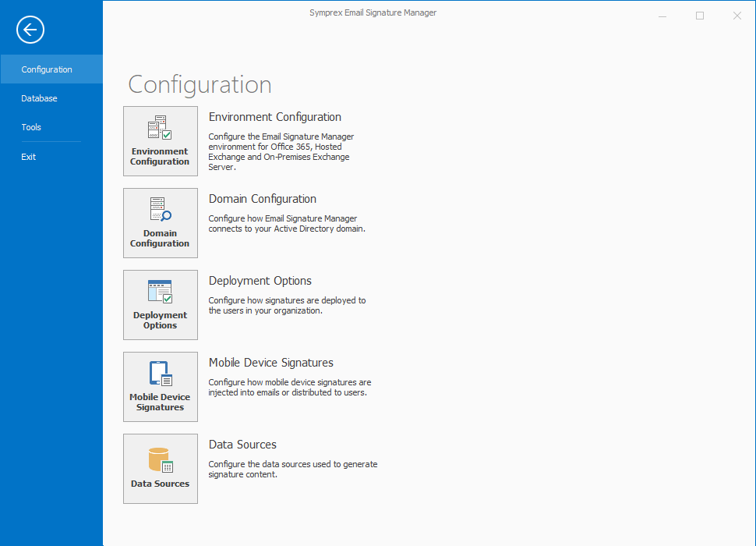Click the Domain Configuration magnifier server icon
The height and width of the screenshot is (546, 756).
[160, 211]
